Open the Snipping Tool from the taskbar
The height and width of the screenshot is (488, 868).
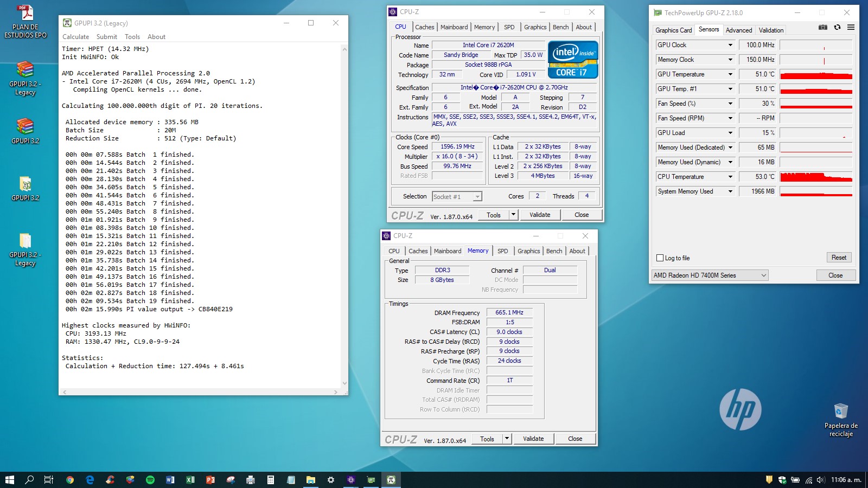click(x=231, y=480)
